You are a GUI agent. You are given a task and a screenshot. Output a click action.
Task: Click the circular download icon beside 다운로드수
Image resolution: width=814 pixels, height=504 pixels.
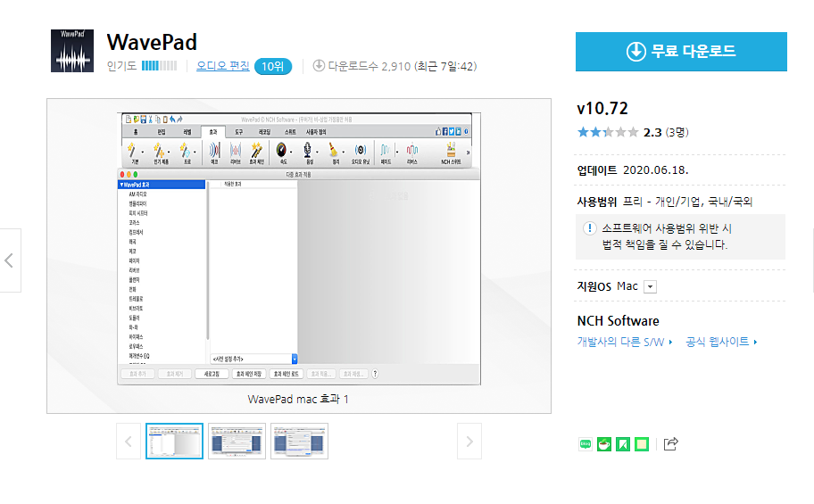tap(319, 65)
